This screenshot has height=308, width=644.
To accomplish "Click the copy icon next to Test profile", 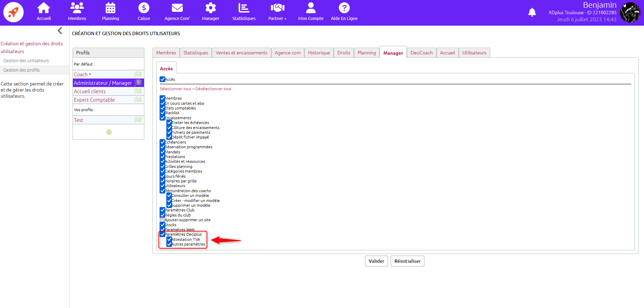I will click(x=139, y=120).
